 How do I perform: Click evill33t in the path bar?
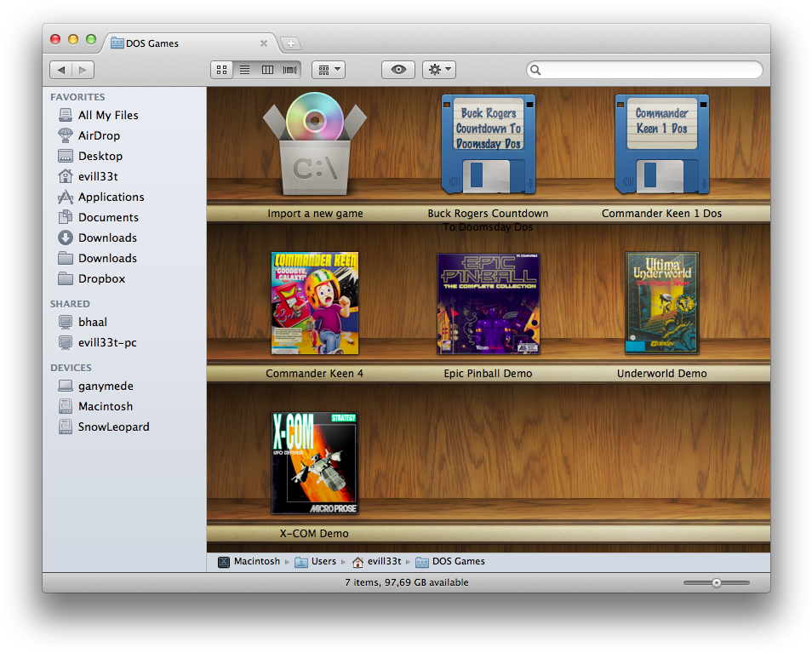tap(376, 561)
